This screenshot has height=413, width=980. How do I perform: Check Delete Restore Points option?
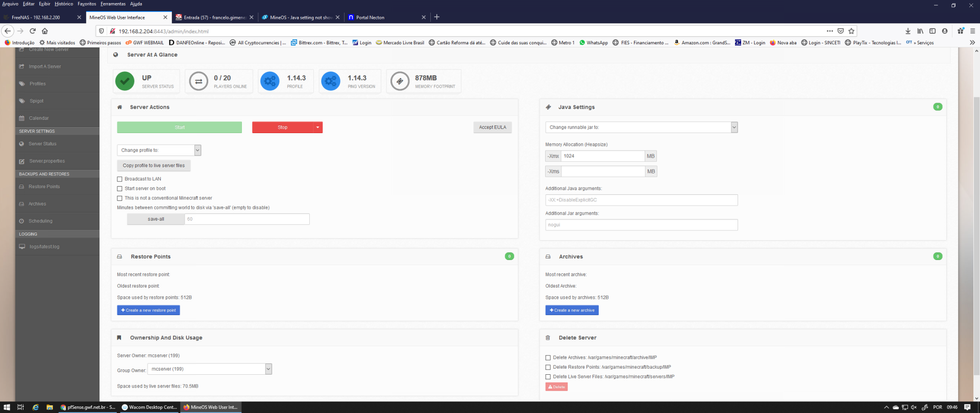tap(548, 367)
